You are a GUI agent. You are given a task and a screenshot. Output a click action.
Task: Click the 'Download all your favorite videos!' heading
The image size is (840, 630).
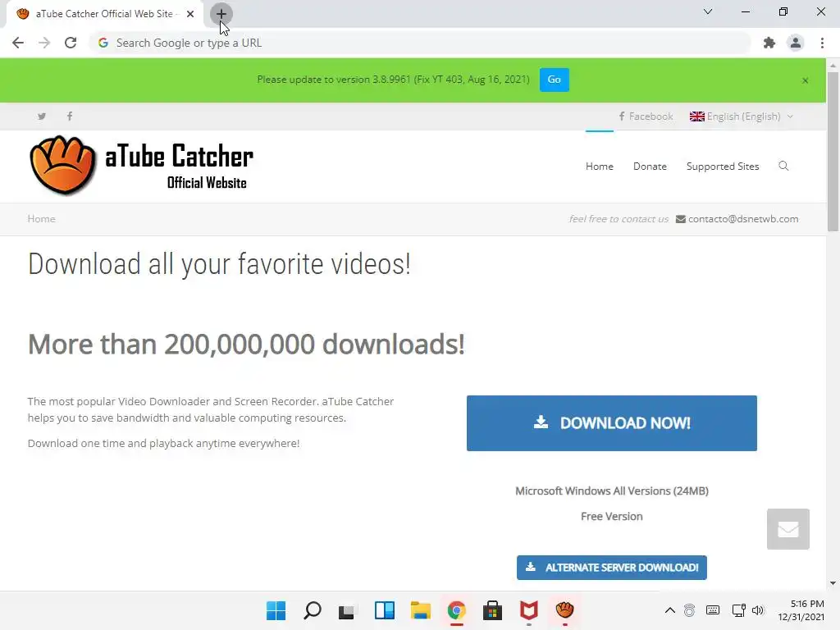tap(219, 264)
